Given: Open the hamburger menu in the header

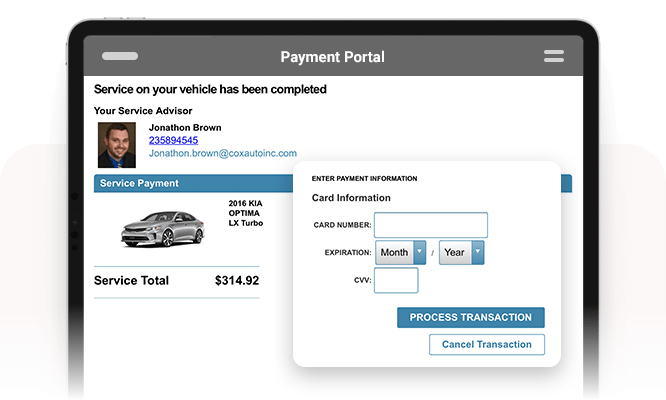Looking at the screenshot, I should 553,56.
